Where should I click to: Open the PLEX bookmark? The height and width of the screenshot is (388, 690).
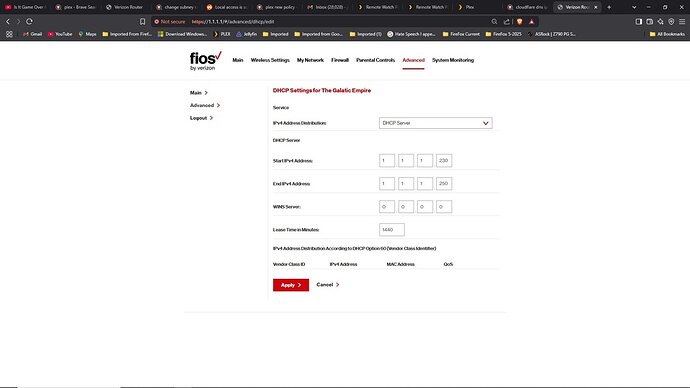tap(222, 34)
